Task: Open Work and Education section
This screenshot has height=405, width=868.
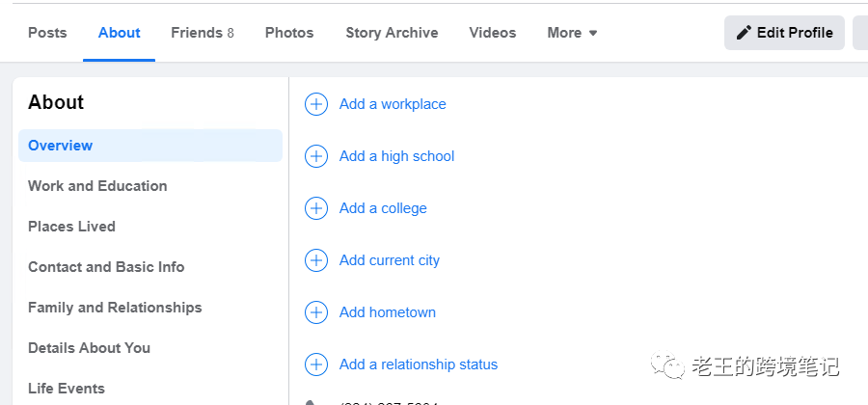Action: tap(97, 186)
